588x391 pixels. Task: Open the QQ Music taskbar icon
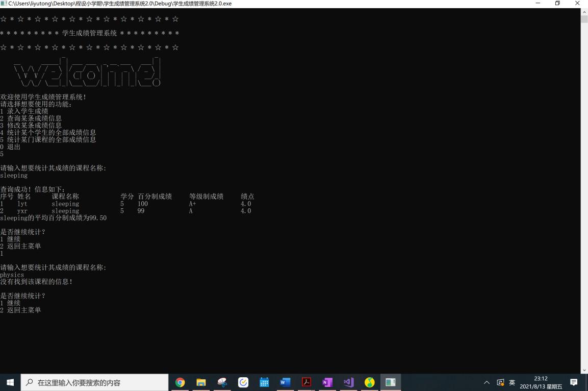pos(369,382)
